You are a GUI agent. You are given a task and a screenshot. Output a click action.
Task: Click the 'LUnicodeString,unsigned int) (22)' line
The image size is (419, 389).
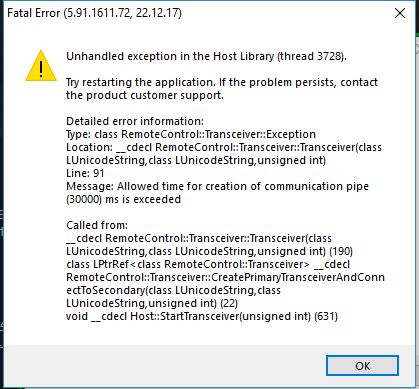tap(152, 303)
